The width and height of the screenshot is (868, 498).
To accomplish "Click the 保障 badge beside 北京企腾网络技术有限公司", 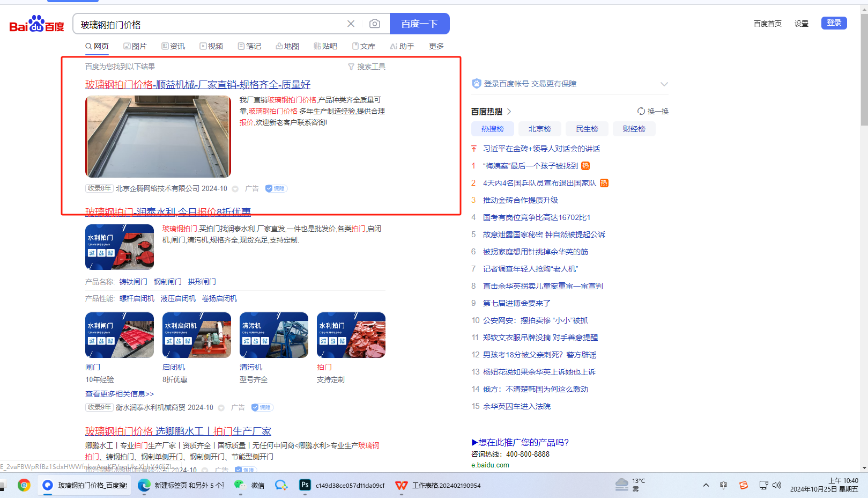I will (277, 188).
